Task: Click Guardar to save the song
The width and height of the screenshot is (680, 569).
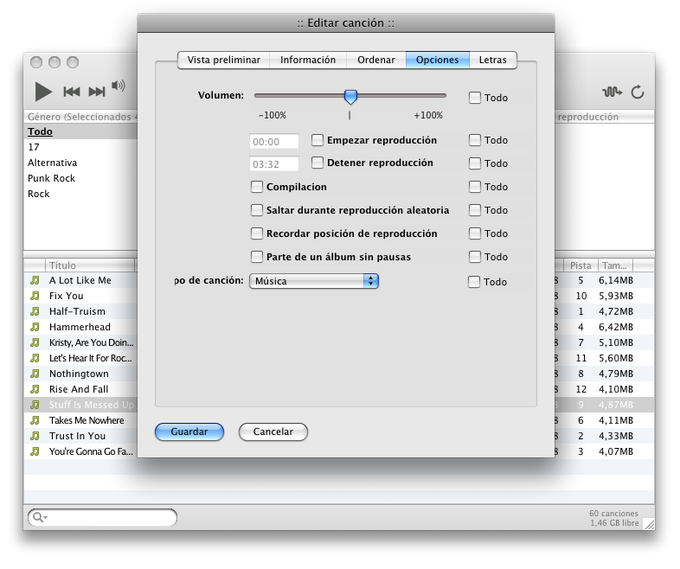Action: pos(189,432)
